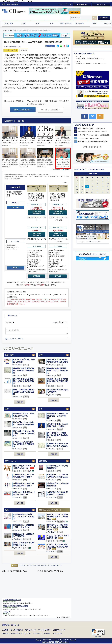Image resolution: width=112 pixels, height=644 pixels.
Task: Open the 医療・看護 navigation menu item
Action: pyautogui.click(x=9, y=23)
